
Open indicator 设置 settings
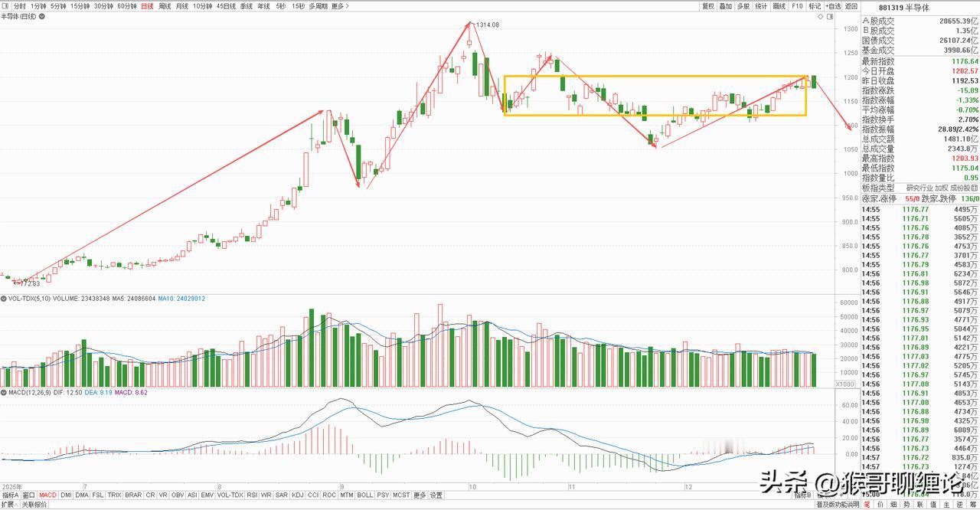pyautogui.click(x=436, y=495)
